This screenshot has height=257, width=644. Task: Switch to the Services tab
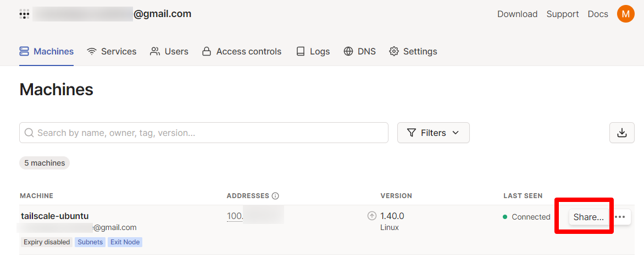tap(112, 51)
